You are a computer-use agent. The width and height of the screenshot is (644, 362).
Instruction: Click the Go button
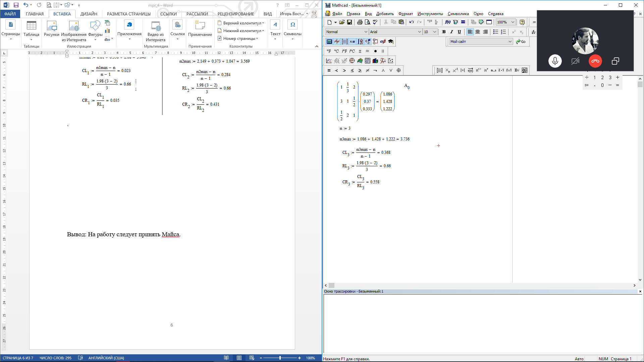pyautogui.click(x=521, y=42)
